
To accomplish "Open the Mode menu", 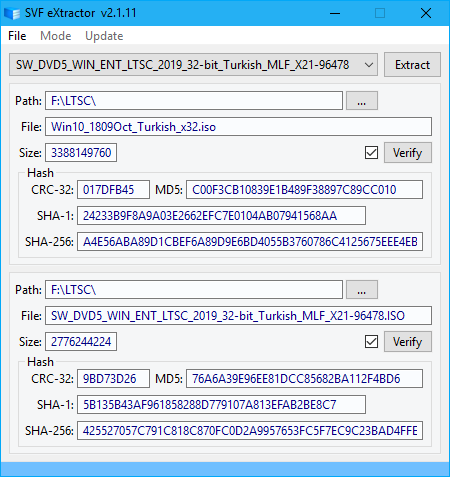I will pyautogui.click(x=56, y=36).
